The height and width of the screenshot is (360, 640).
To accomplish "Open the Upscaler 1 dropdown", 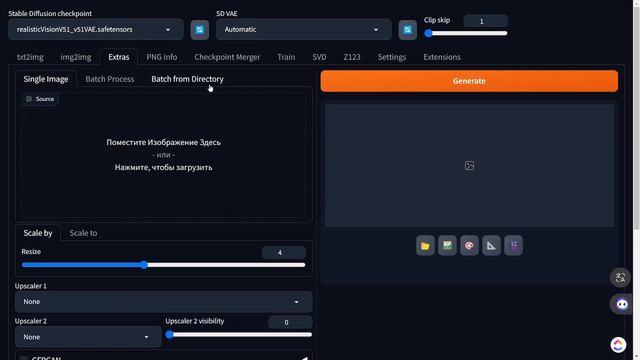I will 164,302.
